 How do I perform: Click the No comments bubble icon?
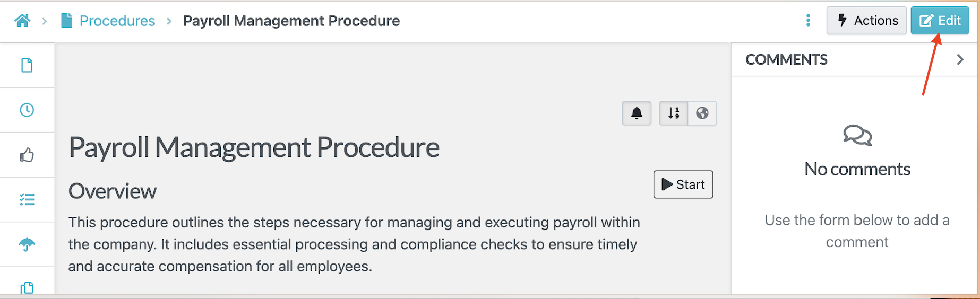(857, 135)
